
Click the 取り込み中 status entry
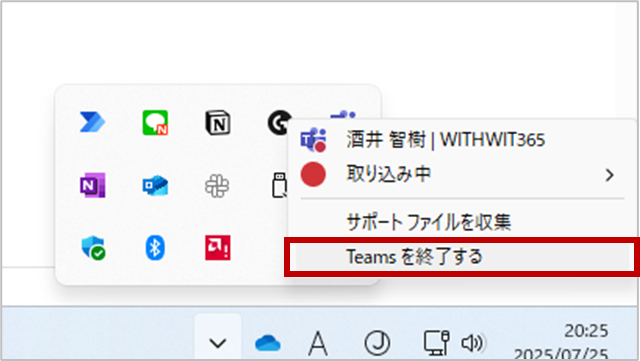(x=462, y=175)
